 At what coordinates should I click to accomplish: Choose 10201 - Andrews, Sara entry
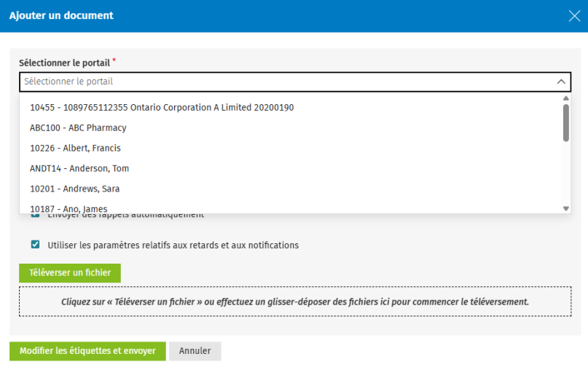(x=74, y=189)
